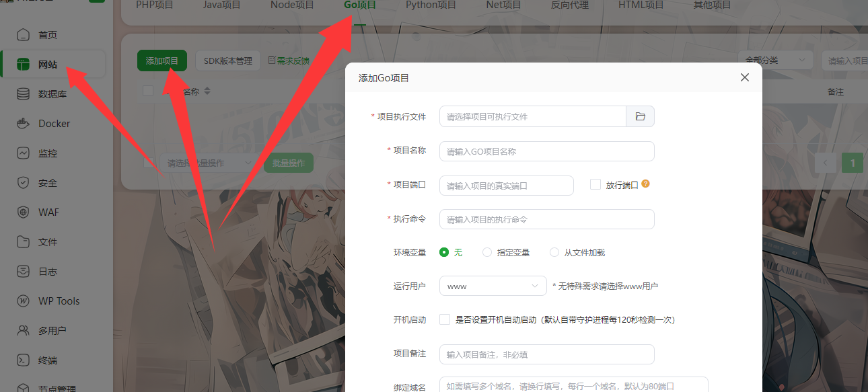Click the Home icon in sidebar
This screenshot has height=392, width=868.
(x=24, y=35)
